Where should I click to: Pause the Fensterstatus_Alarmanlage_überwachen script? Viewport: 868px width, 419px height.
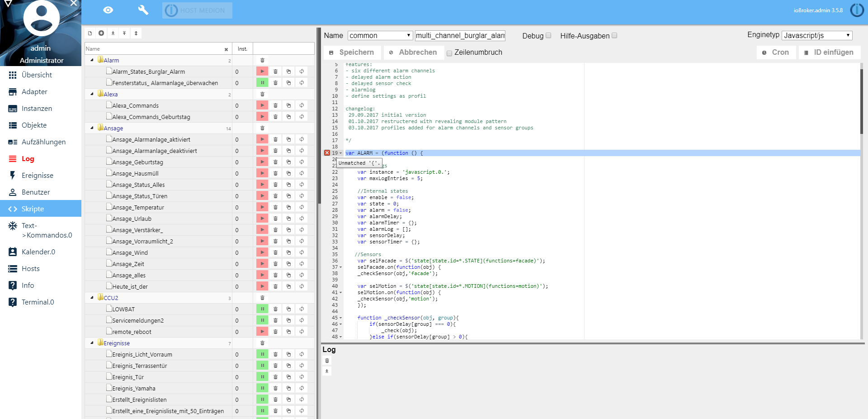tap(262, 83)
